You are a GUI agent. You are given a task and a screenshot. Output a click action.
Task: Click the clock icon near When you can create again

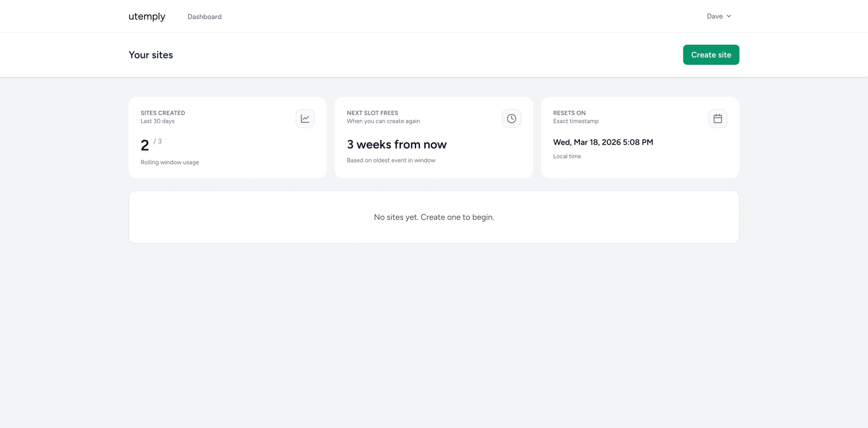click(511, 118)
